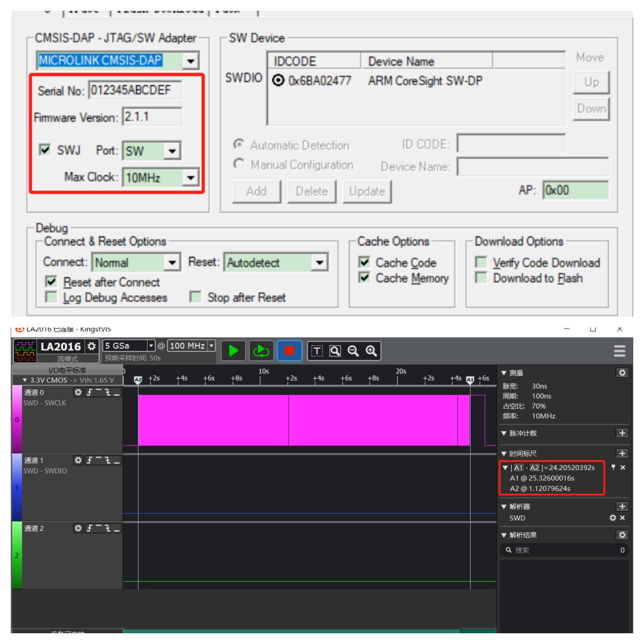Pin the A1-A2 time ruler

[613, 467]
